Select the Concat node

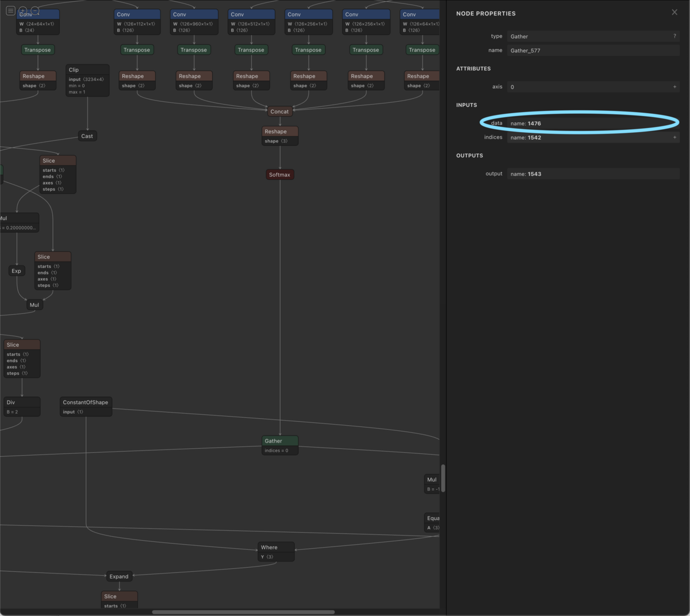point(280,111)
